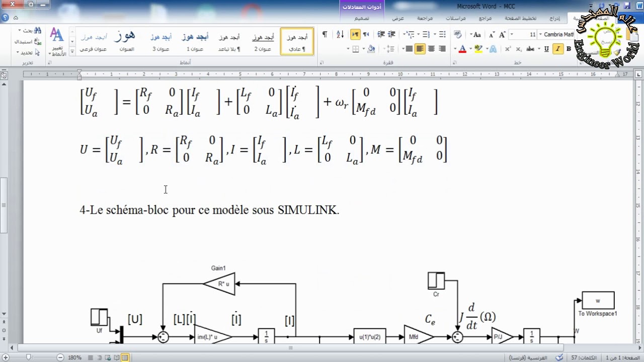Open Change Case Aa menu

click(x=476, y=35)
